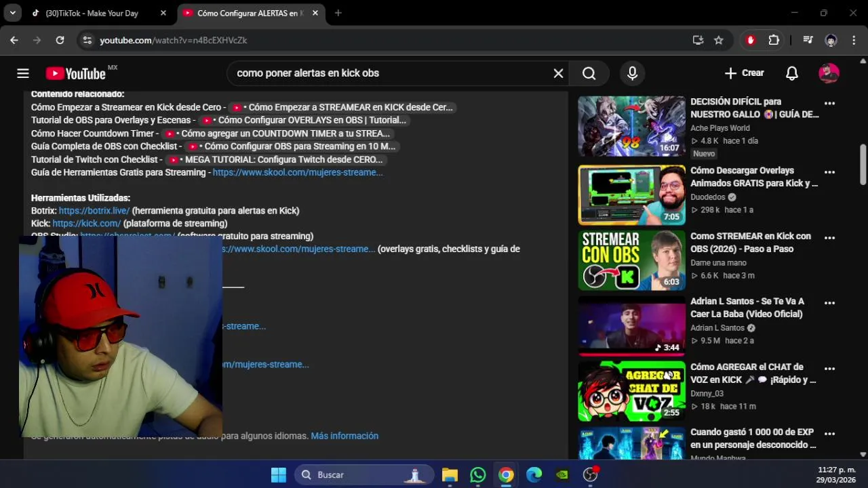This screenshot has width=868, height=488.
Task: Open the install app icon in address bar
Action: tap(698, 40)
